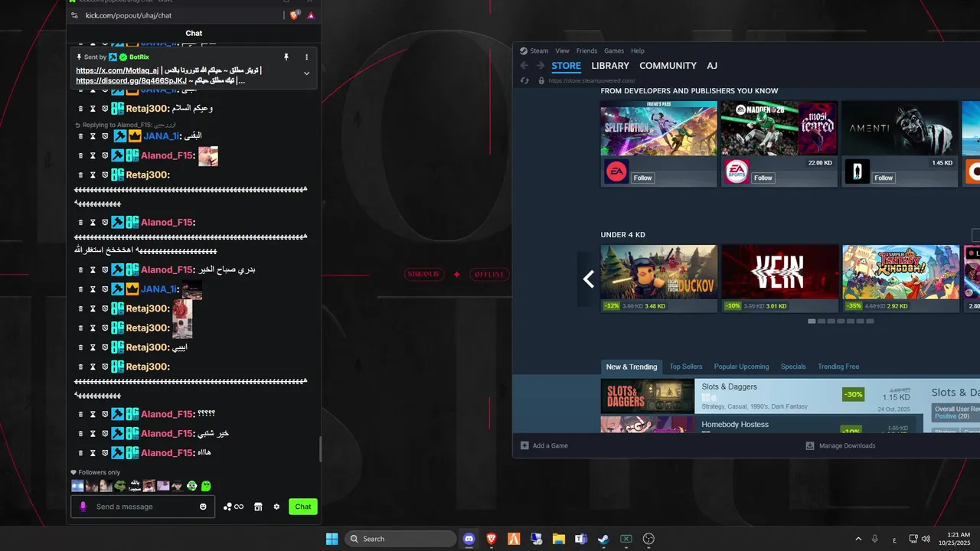Show hidden tray icons chevron
Screen dimensions: 980x551
[858, 539]
